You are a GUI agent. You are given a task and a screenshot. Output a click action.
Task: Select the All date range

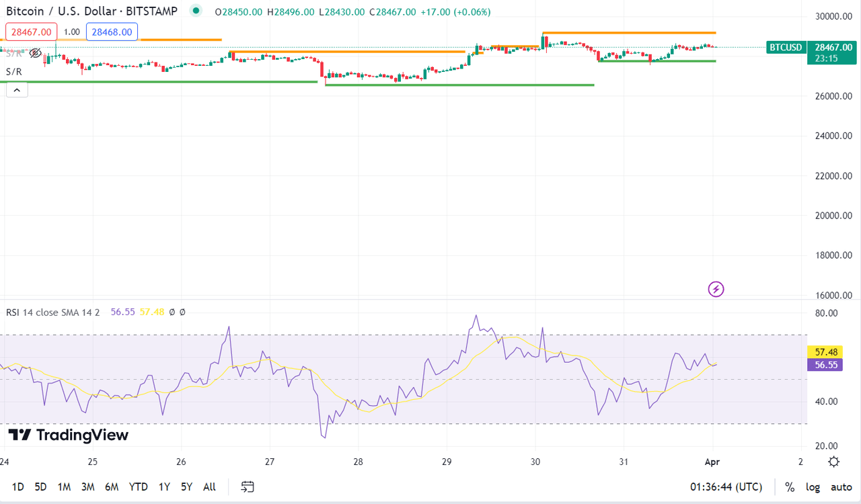(209, 487)
